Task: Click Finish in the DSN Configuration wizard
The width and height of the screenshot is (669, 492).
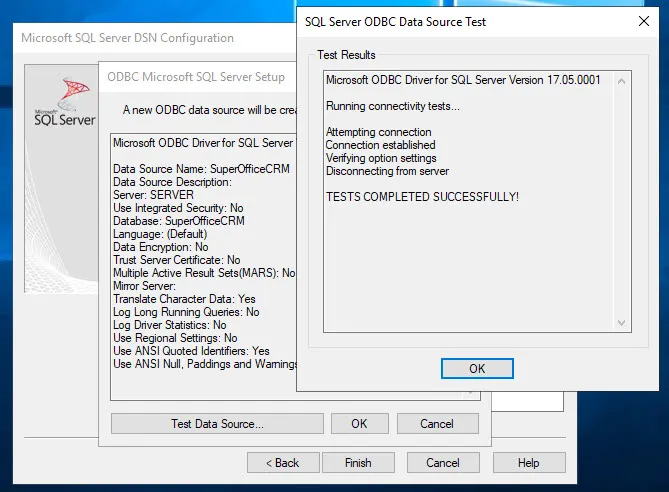Action: click(x=358, y=463)
